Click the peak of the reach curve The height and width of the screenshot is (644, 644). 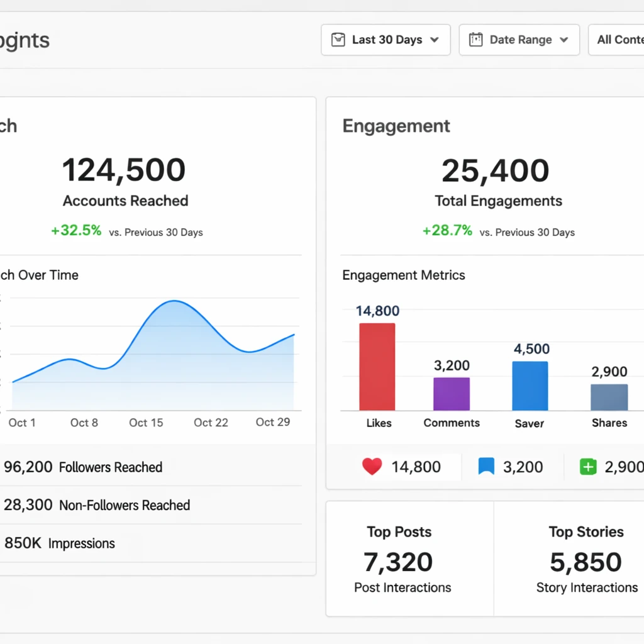tap(175, 301)
